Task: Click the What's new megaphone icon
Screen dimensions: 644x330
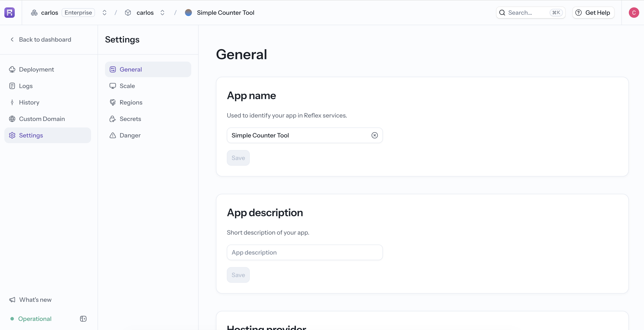Action: tap(12, 299)
